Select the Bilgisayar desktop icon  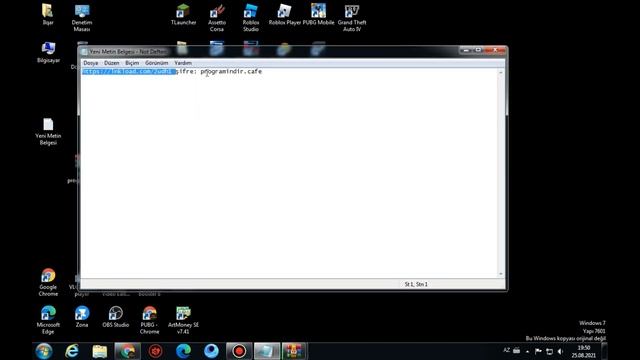pyautogui.click(x=48, y=52)
